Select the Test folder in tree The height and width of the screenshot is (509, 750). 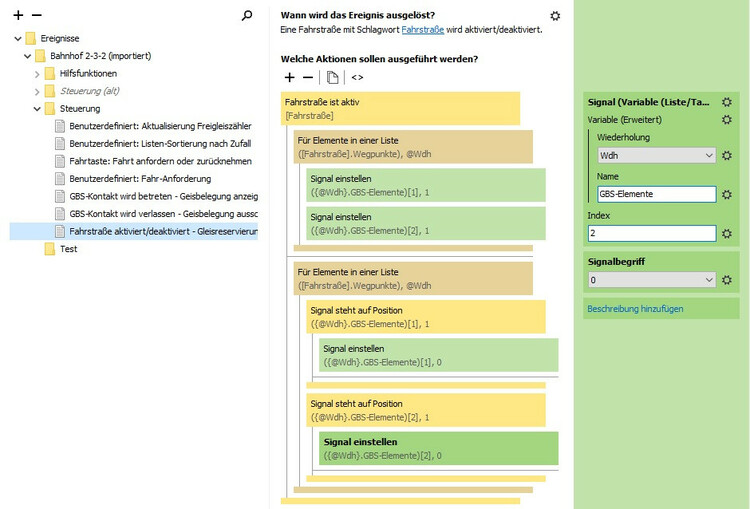point(68,249)
